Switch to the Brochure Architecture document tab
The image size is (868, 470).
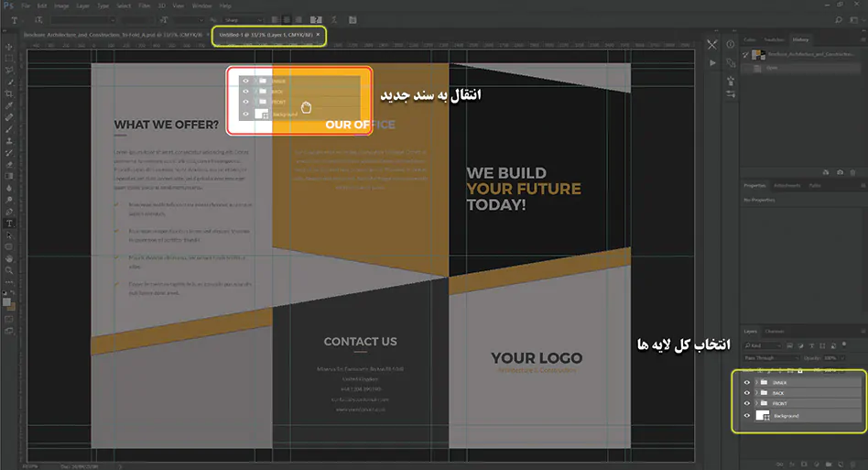(x=114, y=35)
